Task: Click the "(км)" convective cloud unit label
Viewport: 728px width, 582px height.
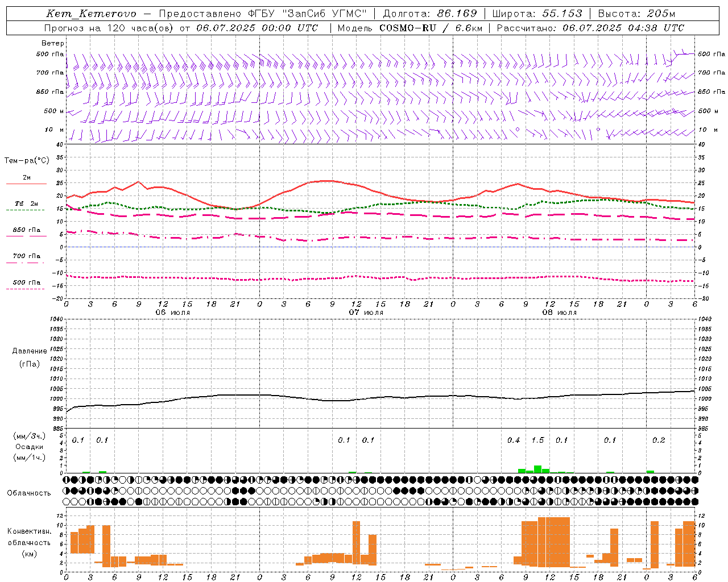Action: (30, 554)
